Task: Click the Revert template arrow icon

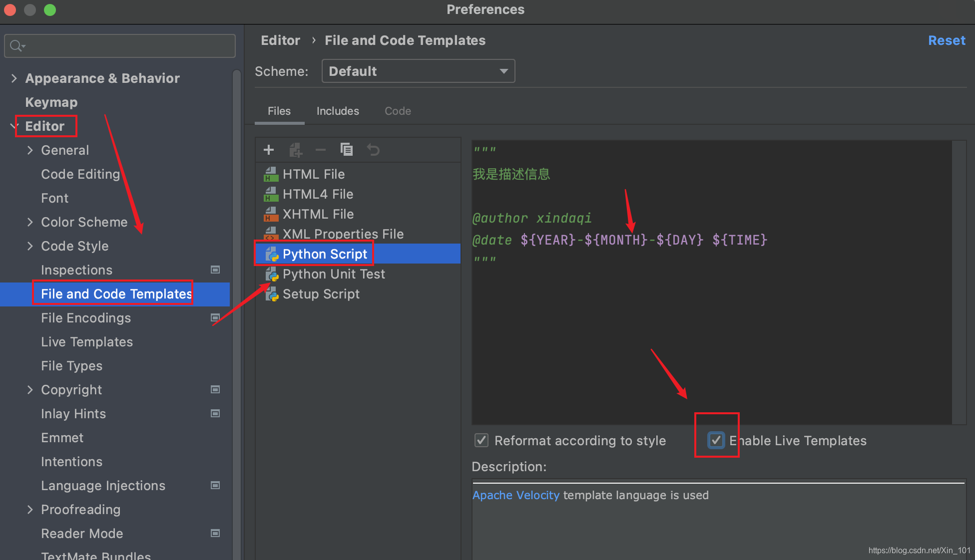Action: click(x=373, y=150)
